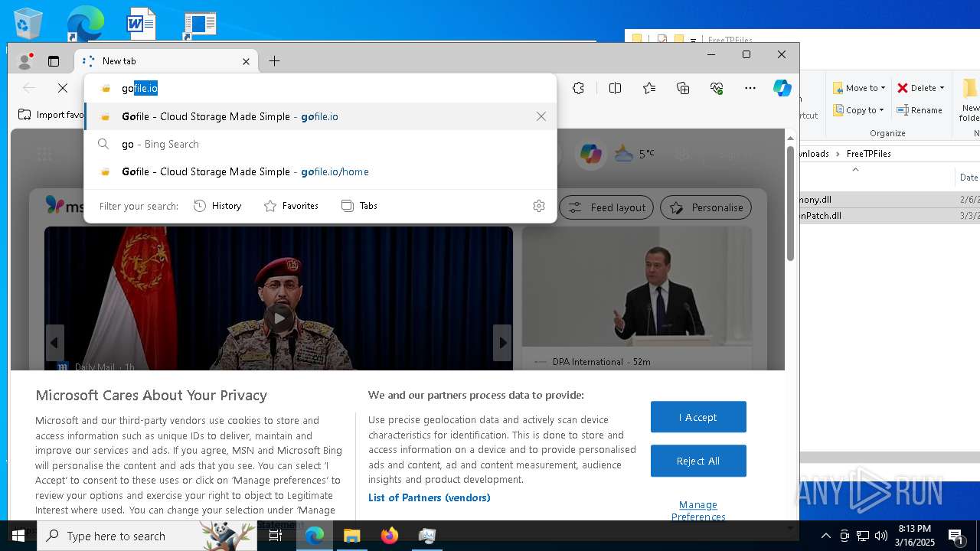Play the Daily Mail news video

point(279,318)
